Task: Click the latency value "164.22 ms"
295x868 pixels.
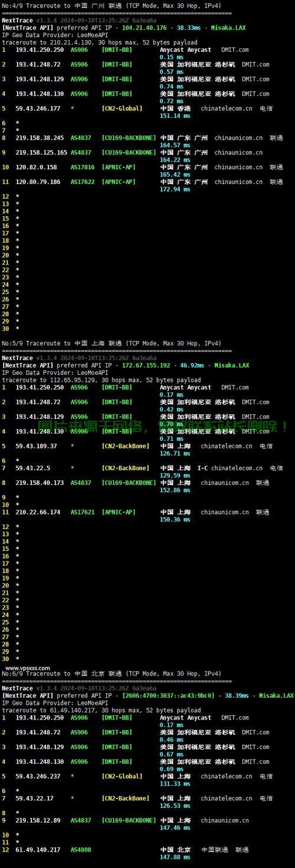Action: pyautogui.click(x=175, y=160)
